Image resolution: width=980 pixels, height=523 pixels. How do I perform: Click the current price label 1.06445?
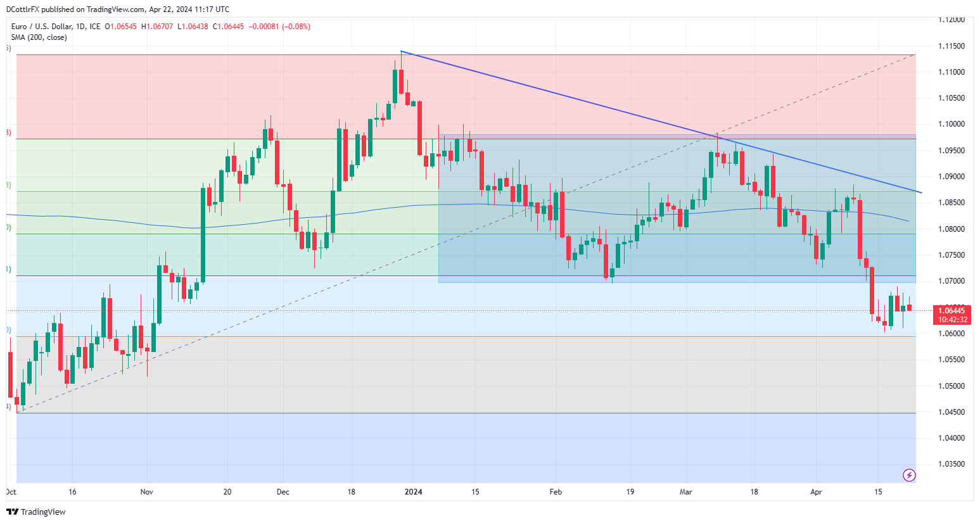click(951, 310)
